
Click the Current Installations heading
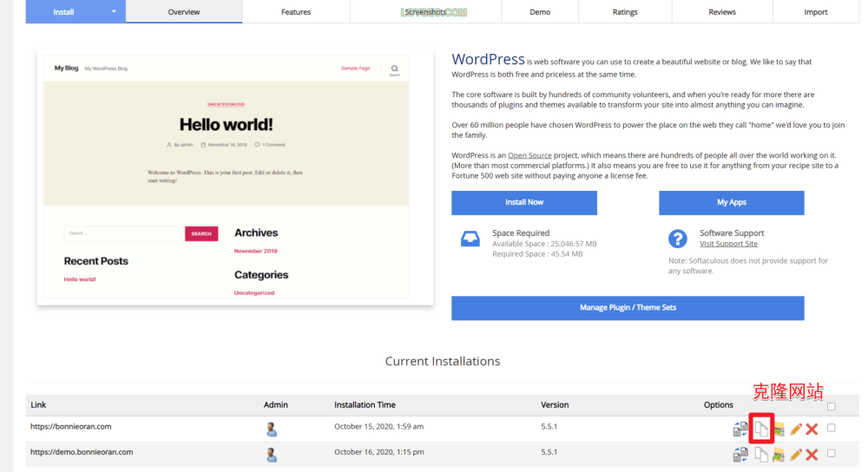(443, 361)
